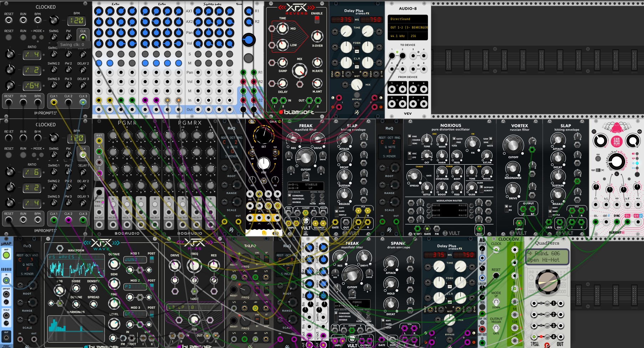Toggle the MOD ROUTE switch on upper FREAK
Viewport: 644px width, 348px height.
(x=290, y=199)
